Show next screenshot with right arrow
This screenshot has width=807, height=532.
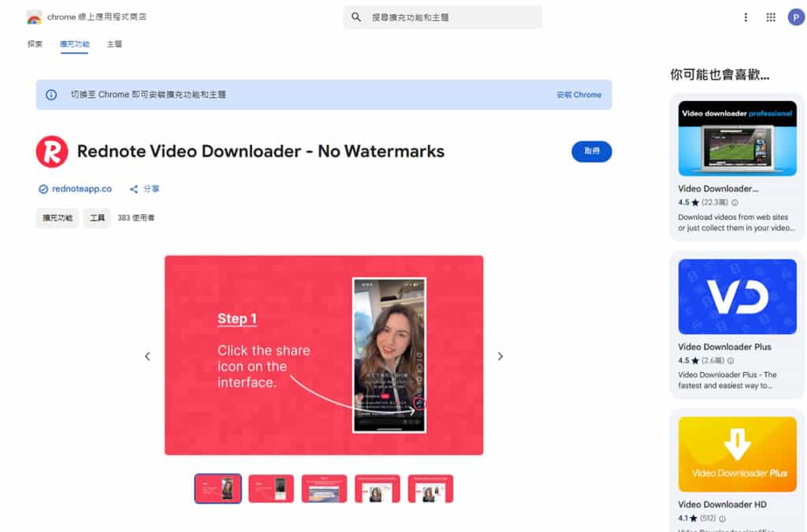pos(500,356)
